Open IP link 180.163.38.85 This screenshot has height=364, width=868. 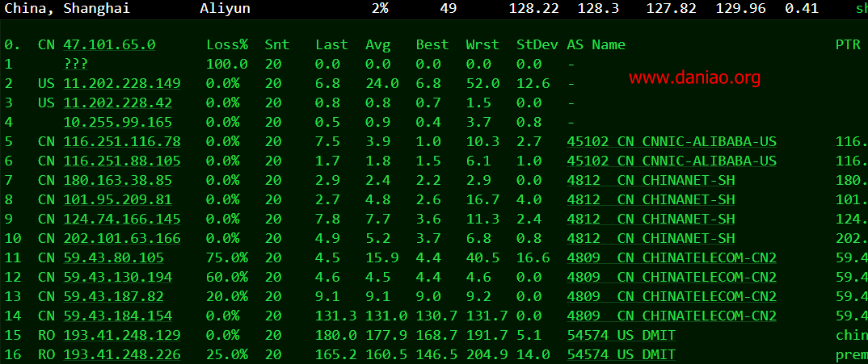pyautogui.click(x=118, y=180)
